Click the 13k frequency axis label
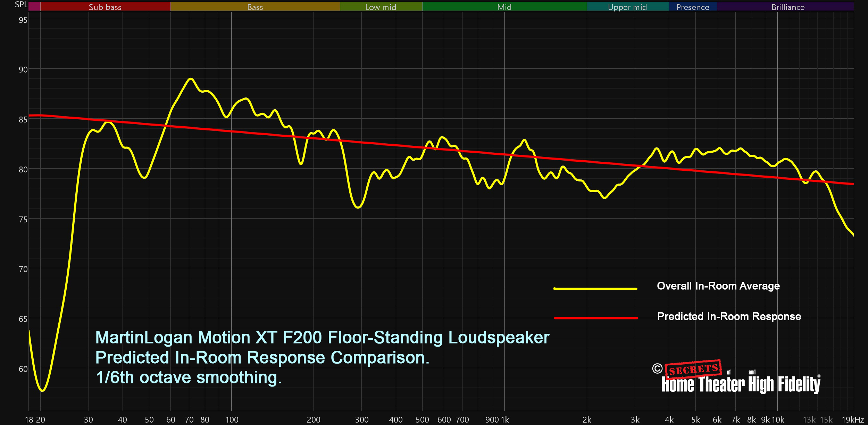The height and width of the screenshot is (425, 868). click(809, 420)
